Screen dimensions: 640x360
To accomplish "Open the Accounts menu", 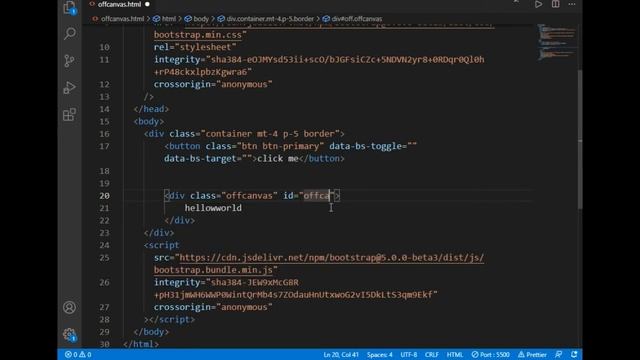I will [x=69, y=307].
